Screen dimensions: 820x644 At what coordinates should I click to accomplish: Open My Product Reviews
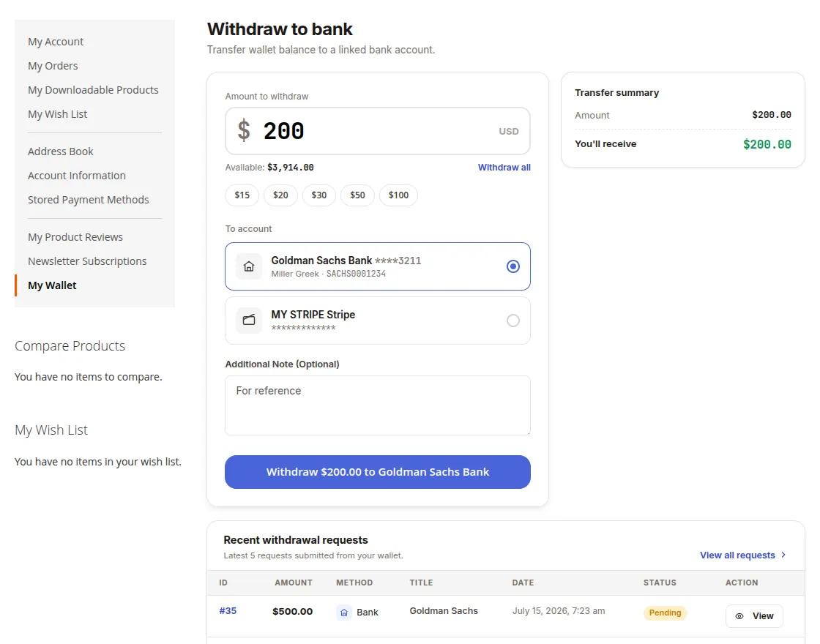click(75, 237)
